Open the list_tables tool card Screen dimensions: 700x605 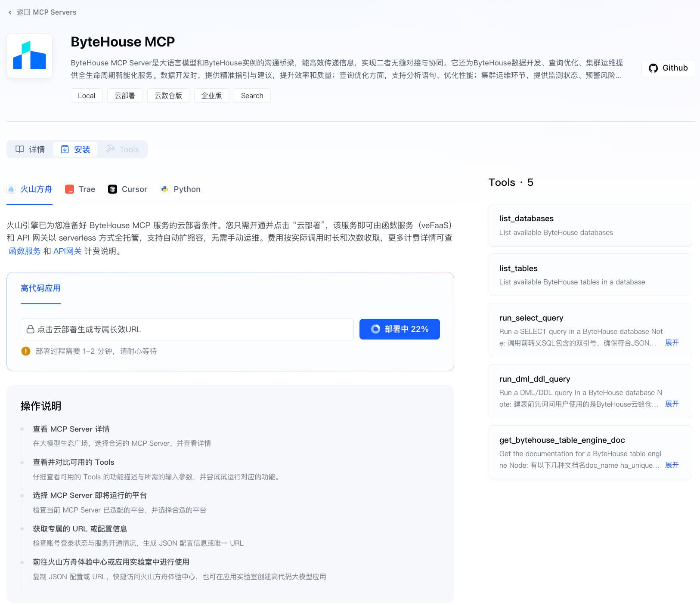pyautogui.click(x=590, y=275)
